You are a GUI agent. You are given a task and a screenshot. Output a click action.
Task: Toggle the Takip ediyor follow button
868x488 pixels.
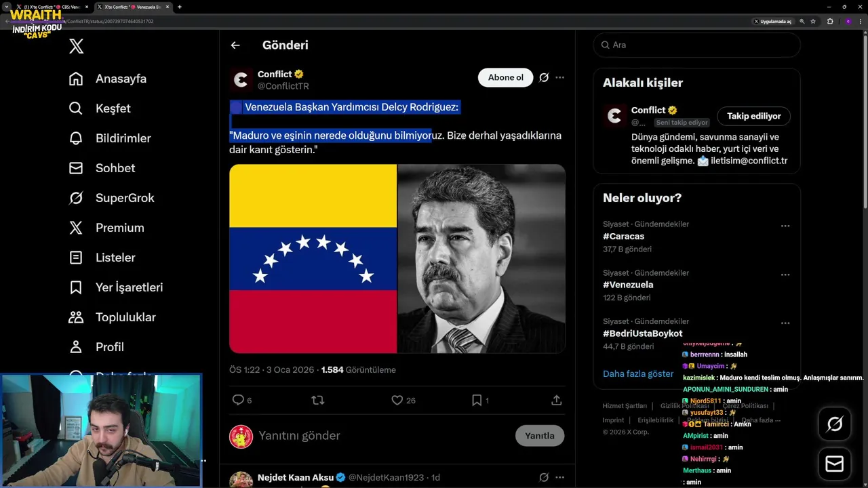(x=754, y=116)
